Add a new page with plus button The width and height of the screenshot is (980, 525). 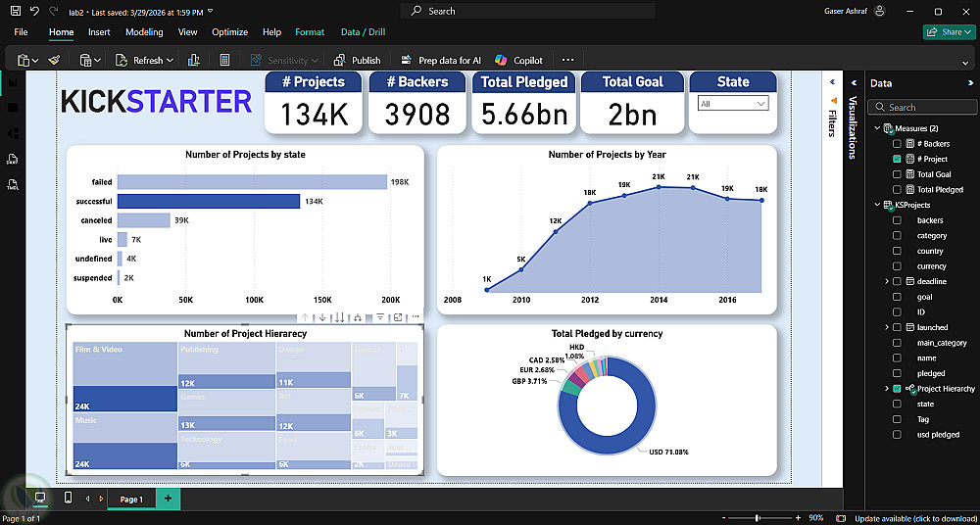point(168,499)
